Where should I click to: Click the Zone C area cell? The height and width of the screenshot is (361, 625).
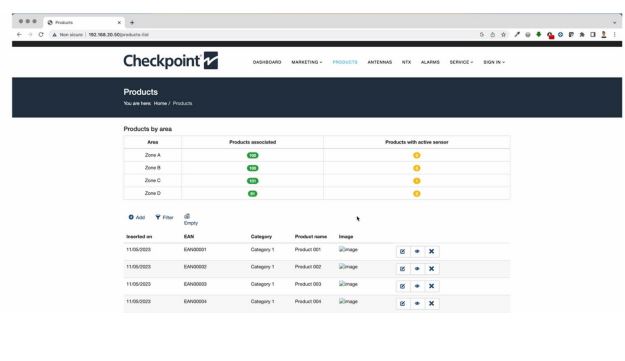click(x=153, y=180)
